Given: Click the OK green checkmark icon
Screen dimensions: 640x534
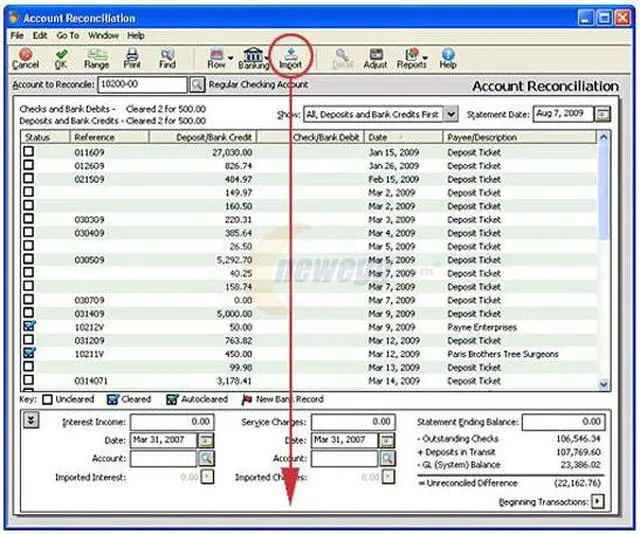Looking at the screenshot, I should 61,58.
